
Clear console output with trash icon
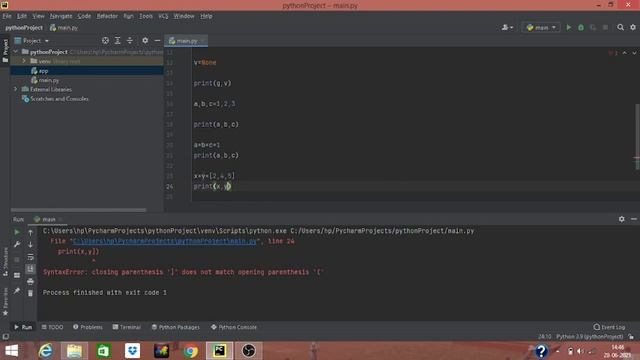pos(31,293)
